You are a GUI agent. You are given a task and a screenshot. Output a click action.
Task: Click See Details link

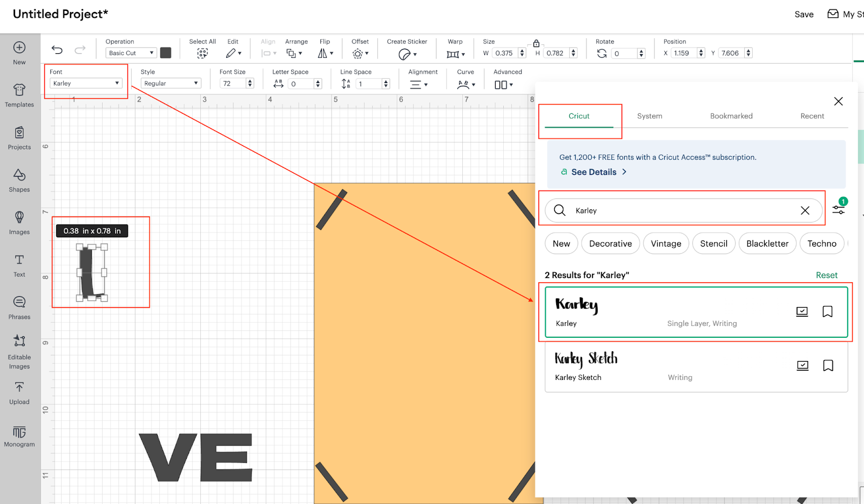594,172
